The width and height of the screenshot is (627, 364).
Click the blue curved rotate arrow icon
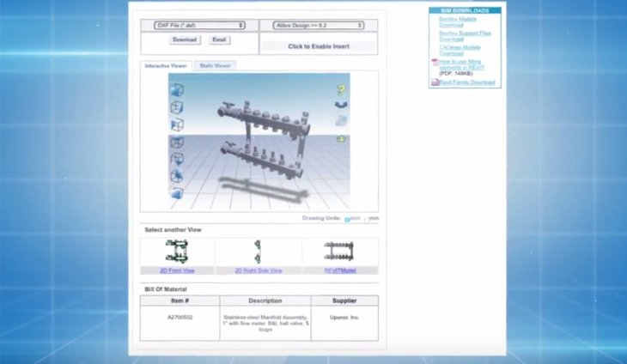[341, 105]
